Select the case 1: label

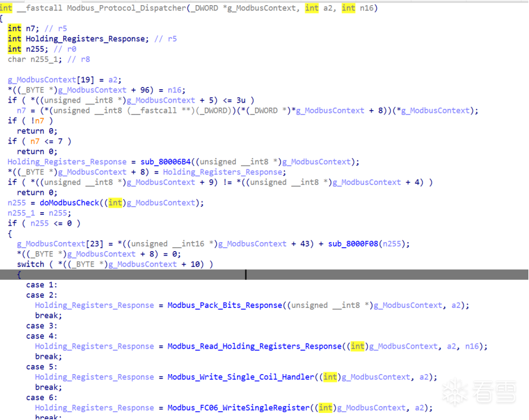[41, 285]
